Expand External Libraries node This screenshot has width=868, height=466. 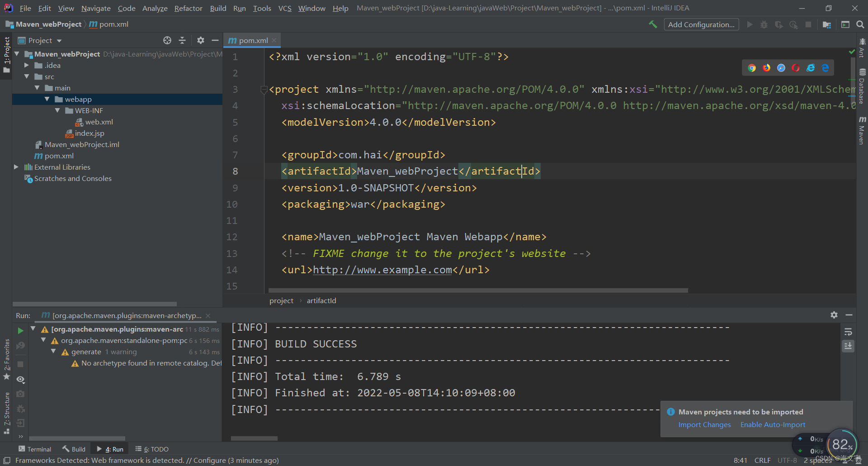point(16,167)
